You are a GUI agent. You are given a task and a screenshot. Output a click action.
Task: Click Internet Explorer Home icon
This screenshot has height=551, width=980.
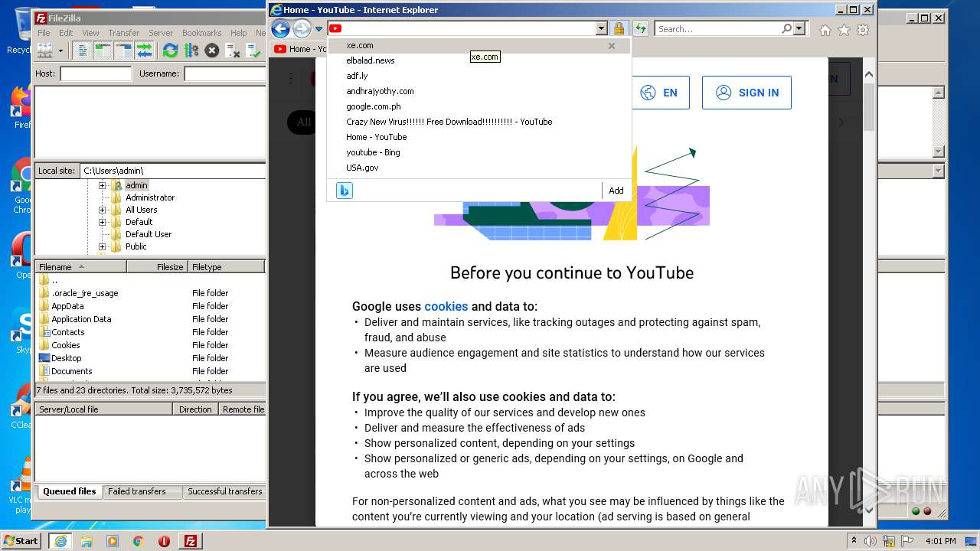(x=825, y=30)
